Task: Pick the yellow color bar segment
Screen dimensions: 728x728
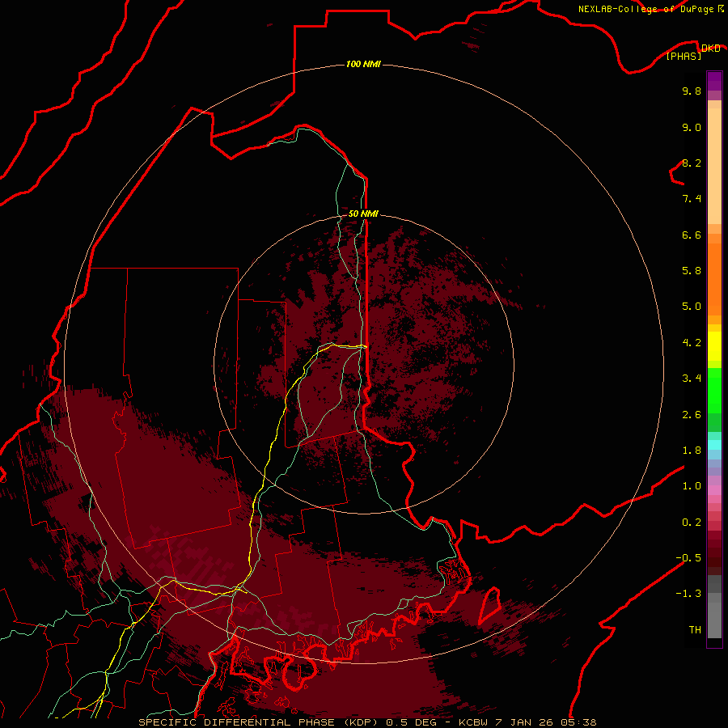Action: coord(714,346)
